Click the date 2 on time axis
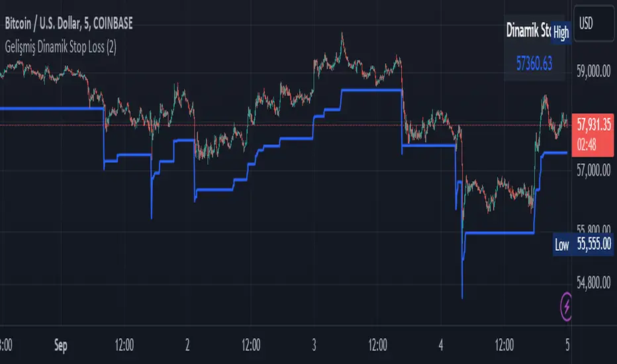This screenshot has height=364, width=617. pos(189,344)
